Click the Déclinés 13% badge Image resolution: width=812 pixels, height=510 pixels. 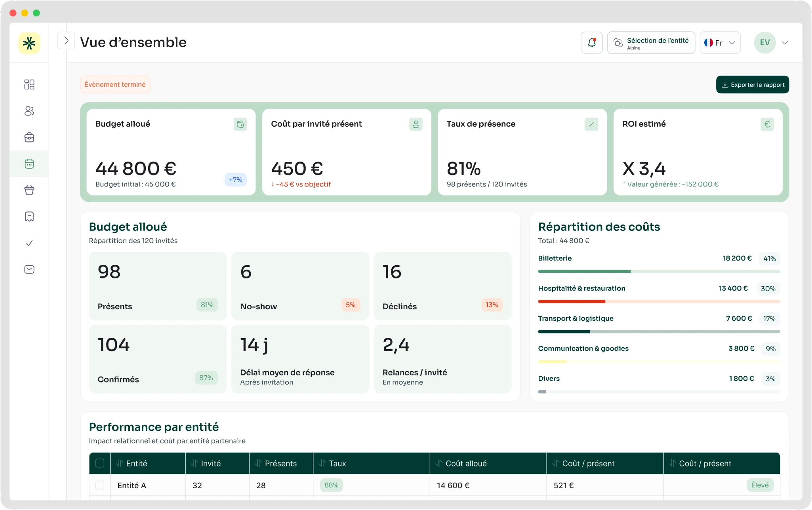point(492,305)
